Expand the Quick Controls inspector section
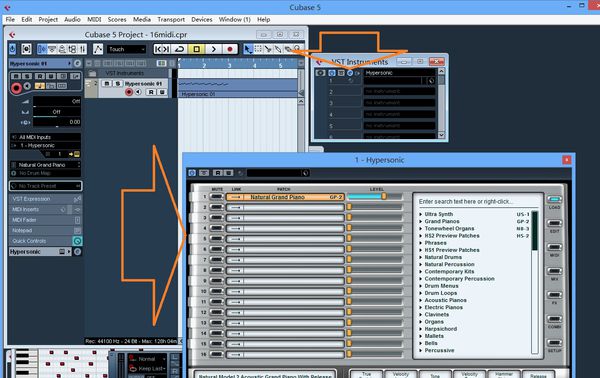The image size is (600, 378). click(45, 241)
